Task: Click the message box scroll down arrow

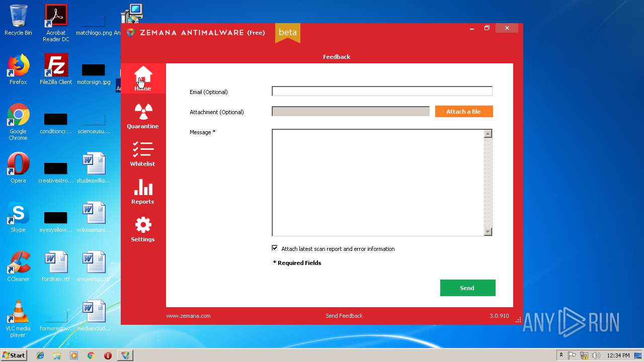Action: click(x=488, y=232)
